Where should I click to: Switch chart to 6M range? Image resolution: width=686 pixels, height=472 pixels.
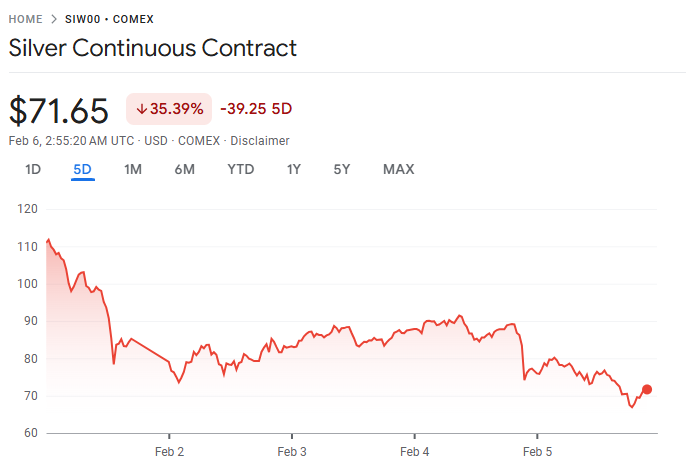coord(185,169)
